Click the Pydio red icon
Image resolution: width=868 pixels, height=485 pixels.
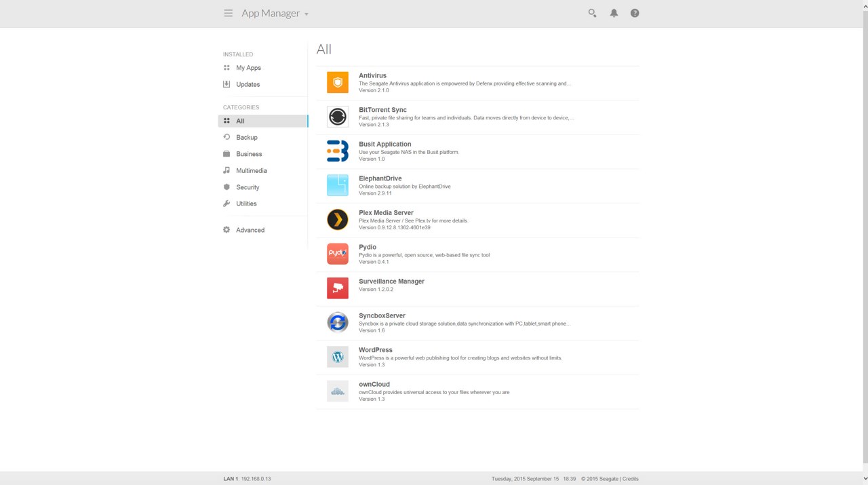coord(338,254)
